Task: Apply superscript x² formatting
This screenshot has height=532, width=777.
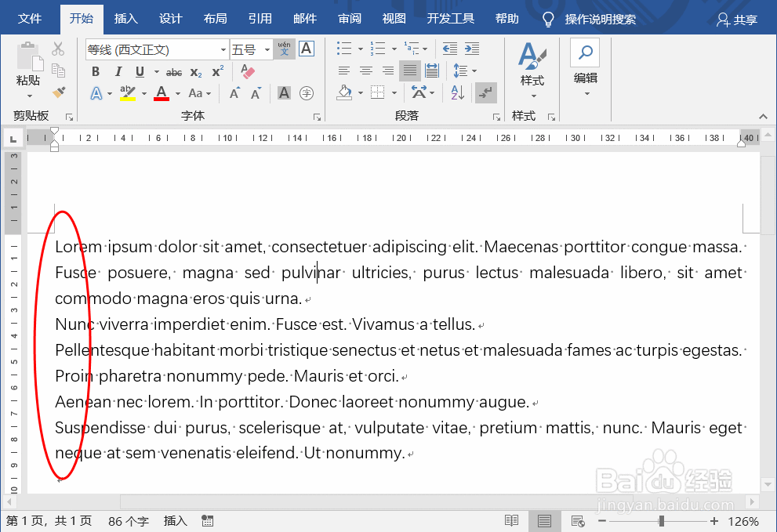Action: [x=218, y=72]
